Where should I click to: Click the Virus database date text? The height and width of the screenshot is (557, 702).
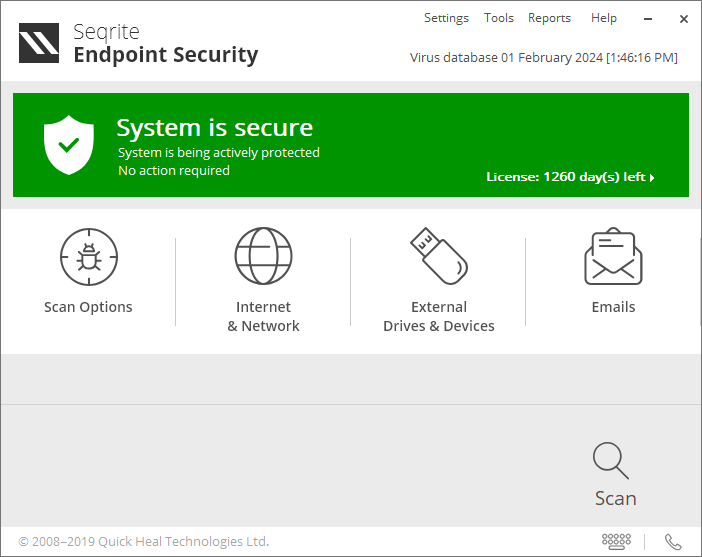point(543,57)
